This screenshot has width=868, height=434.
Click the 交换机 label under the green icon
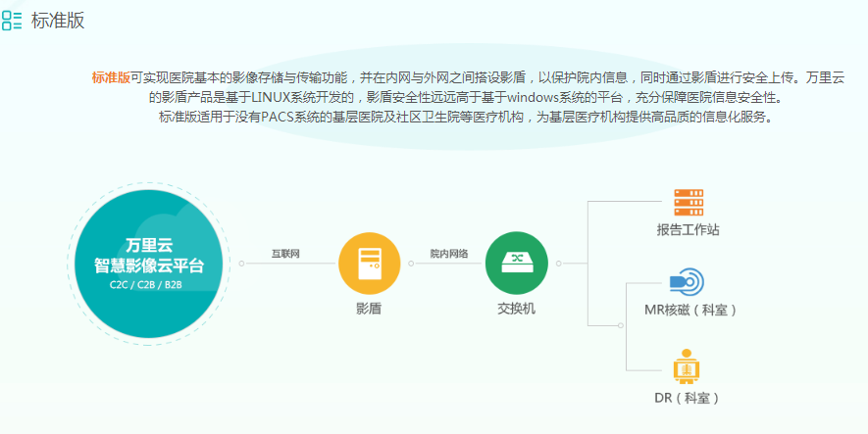[517, 309]
